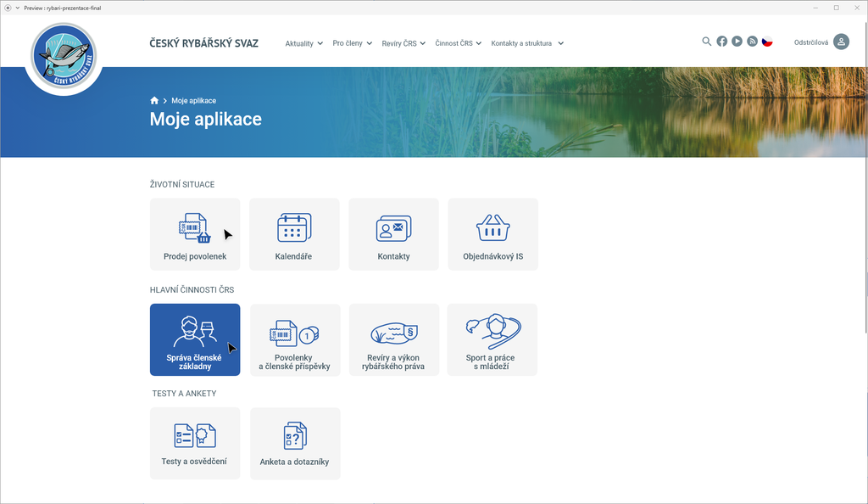
Task: Open Objednávkový IS basket tile
Action: [492, 234]
